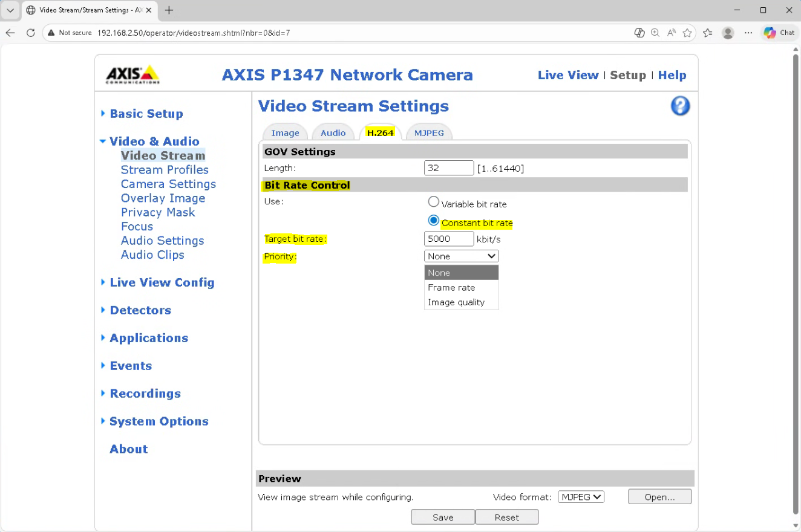Click the overlapping-squares icon in the address bar
Screen dimensions: 801x532
[639, 33]
